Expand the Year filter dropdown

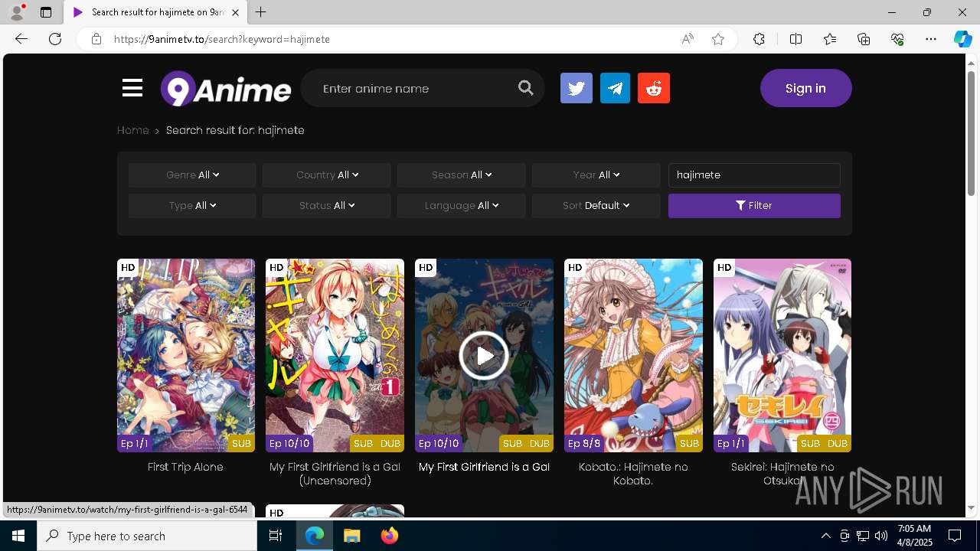click(x=596, y=175)
